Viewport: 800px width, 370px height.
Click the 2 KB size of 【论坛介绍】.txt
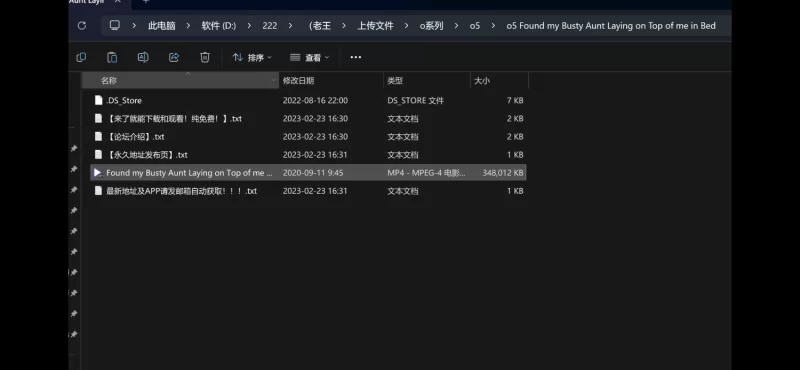pos(515,136)
